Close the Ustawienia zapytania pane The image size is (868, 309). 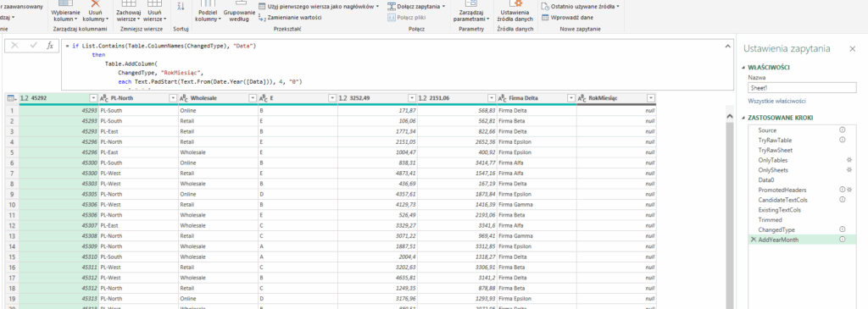point(853,48)
